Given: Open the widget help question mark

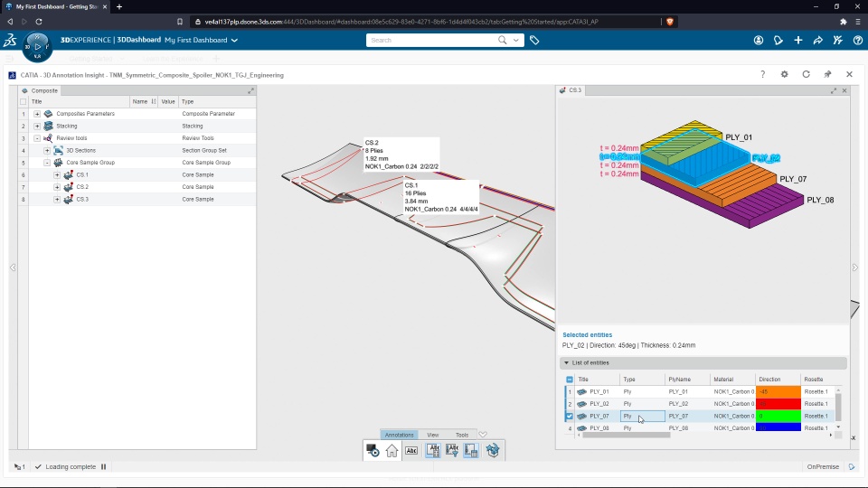Looking at the screenshot, I should [x=763, y=74].
